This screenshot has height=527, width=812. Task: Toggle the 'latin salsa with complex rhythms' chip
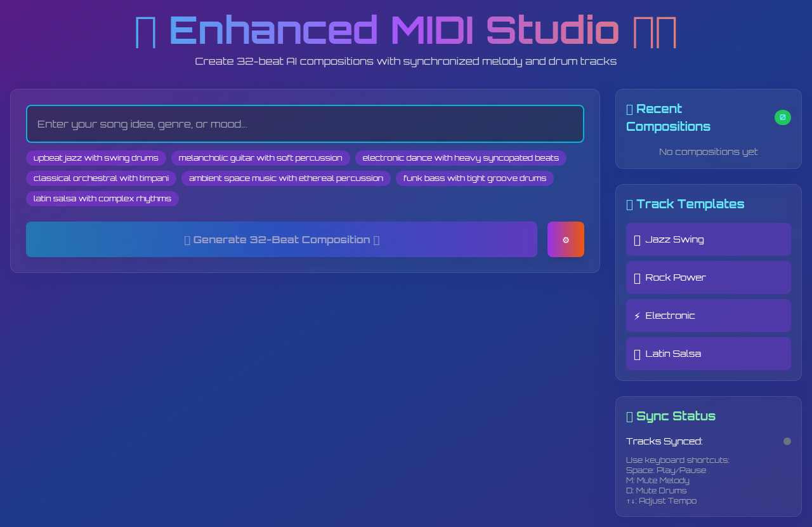coord(102,199)
